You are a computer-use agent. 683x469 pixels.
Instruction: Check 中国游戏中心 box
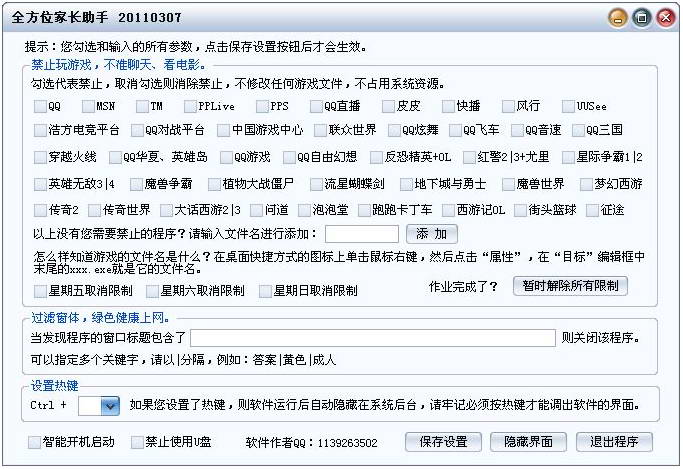223,130
